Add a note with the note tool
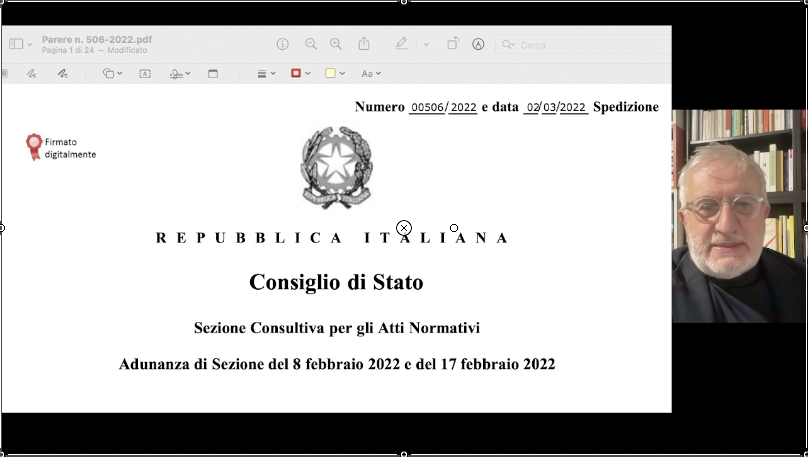808x457 pixels. [x=213, y=73]
